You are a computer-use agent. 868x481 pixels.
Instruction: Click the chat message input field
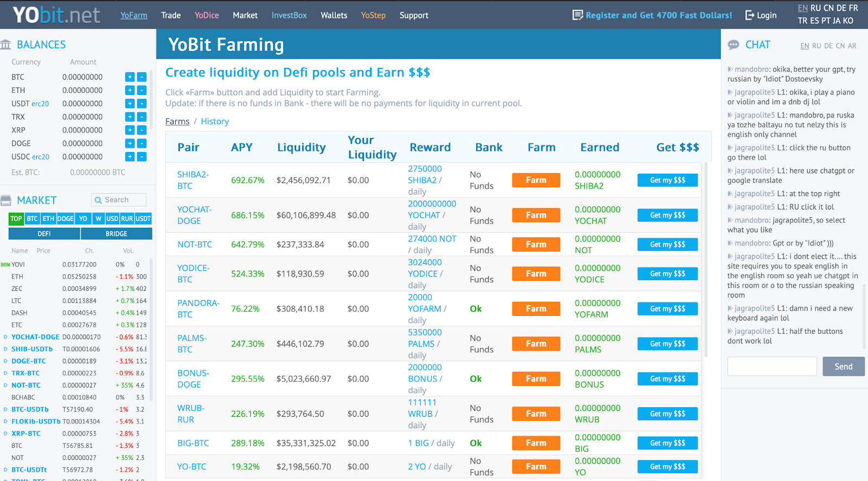pyautogui.click(x=772, y=366)
